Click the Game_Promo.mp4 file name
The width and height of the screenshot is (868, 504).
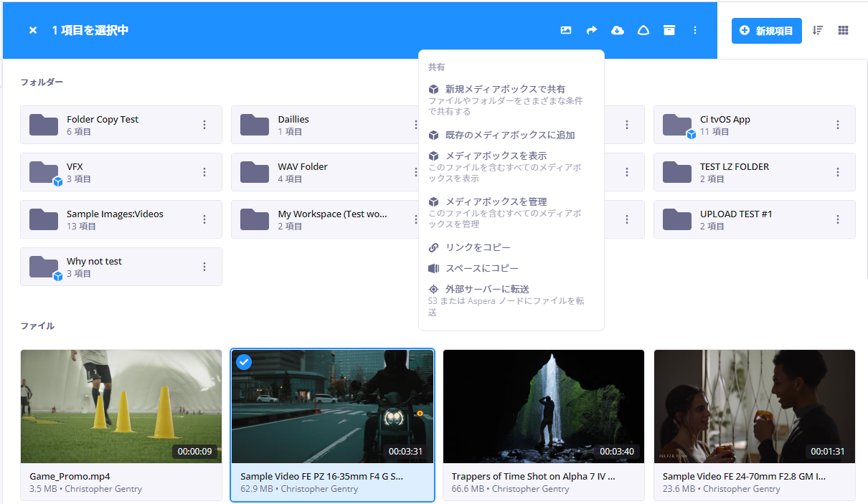tap(70, 476)
